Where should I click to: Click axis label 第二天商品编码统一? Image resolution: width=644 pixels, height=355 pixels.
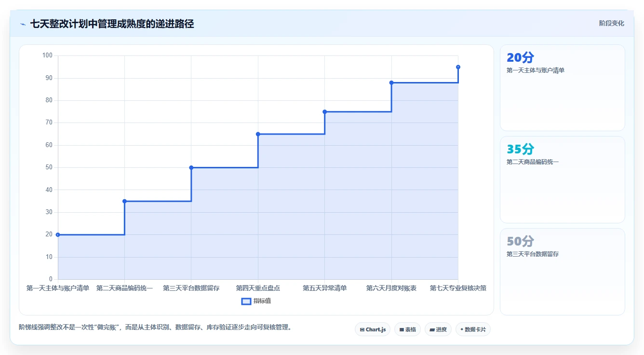coord(124,288)
